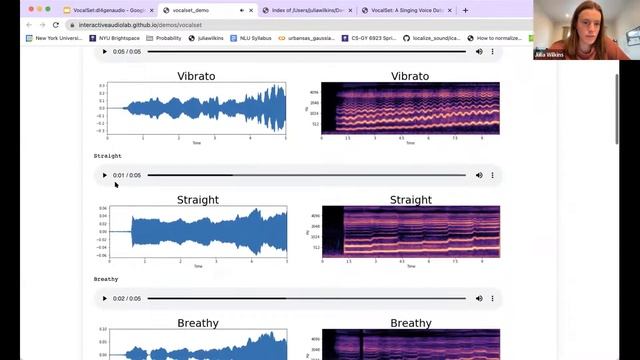The width and height of the screenshot is (640, 360).
Task: Open Probability bookmarks folder
Action: [164, 38]
